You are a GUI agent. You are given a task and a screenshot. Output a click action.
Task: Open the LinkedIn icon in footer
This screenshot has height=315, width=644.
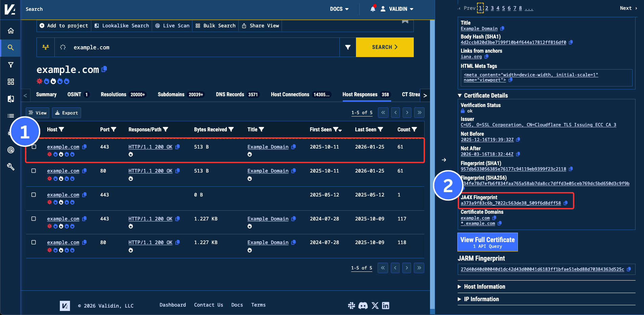pos(385,306)
